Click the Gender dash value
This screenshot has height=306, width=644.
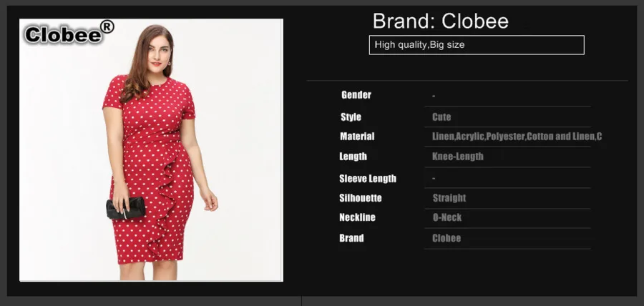point(434,96)
